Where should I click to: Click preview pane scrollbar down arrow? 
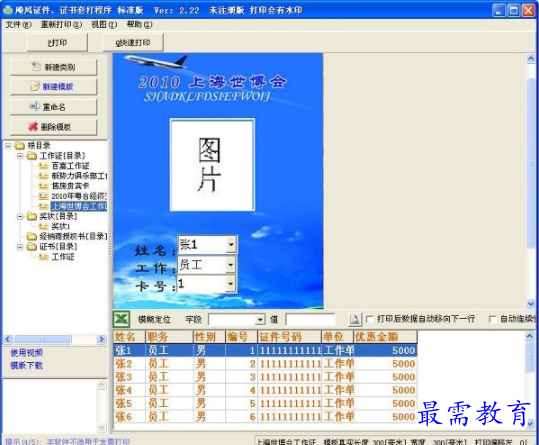tap(531, 304)
